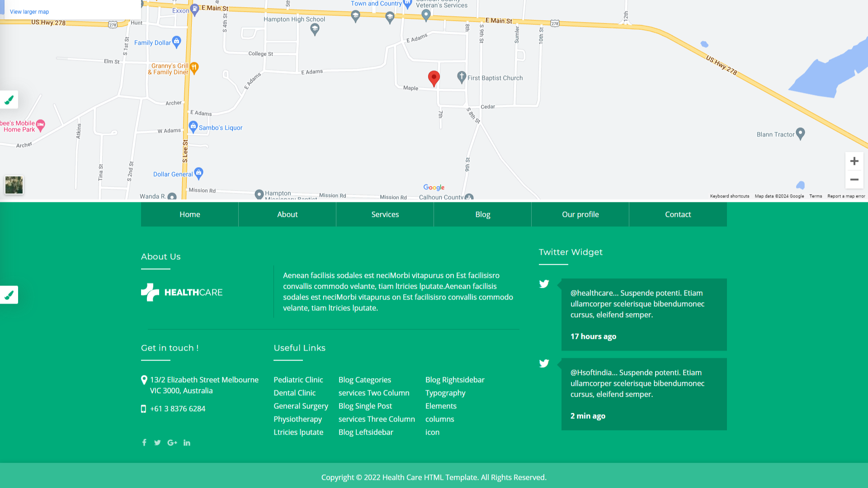Click the Twitter icon under contact info

pyautogui.click(x=157, y=443)
